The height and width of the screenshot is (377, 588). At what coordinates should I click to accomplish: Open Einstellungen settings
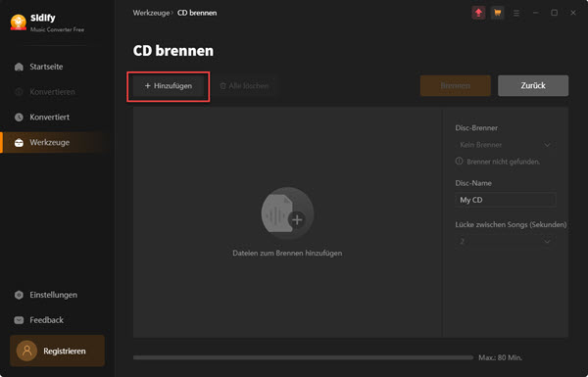45,295
